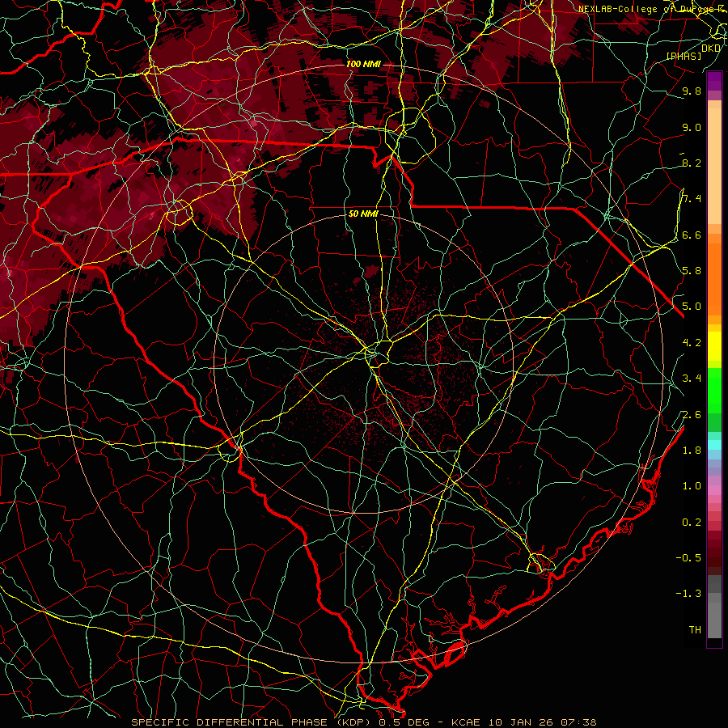Viewport: 728px width, 728px height.
Task: Click the 6.6 value on the scale
Action: pyautogui.click(x=692, y=235)
